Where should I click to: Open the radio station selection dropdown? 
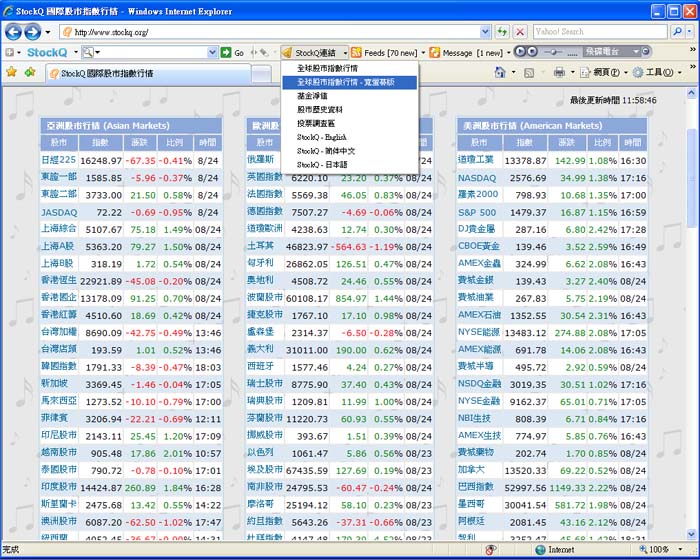[636, 52]
